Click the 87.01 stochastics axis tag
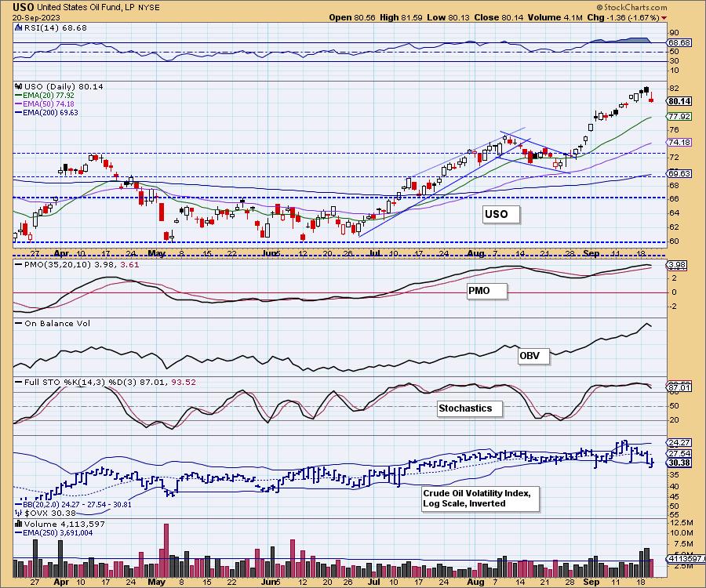This screenshot has width=706, height=588. (x=679, y=387)
